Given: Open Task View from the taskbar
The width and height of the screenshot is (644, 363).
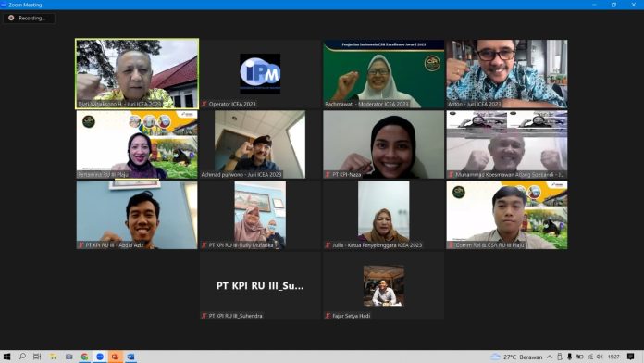Looking at the screenshot, I should 37,357.
